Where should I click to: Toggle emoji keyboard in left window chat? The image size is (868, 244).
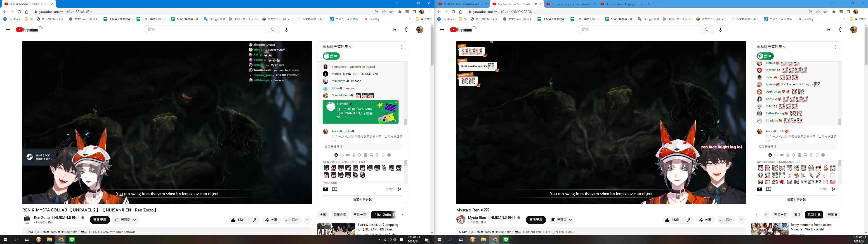tap(325, 189)
